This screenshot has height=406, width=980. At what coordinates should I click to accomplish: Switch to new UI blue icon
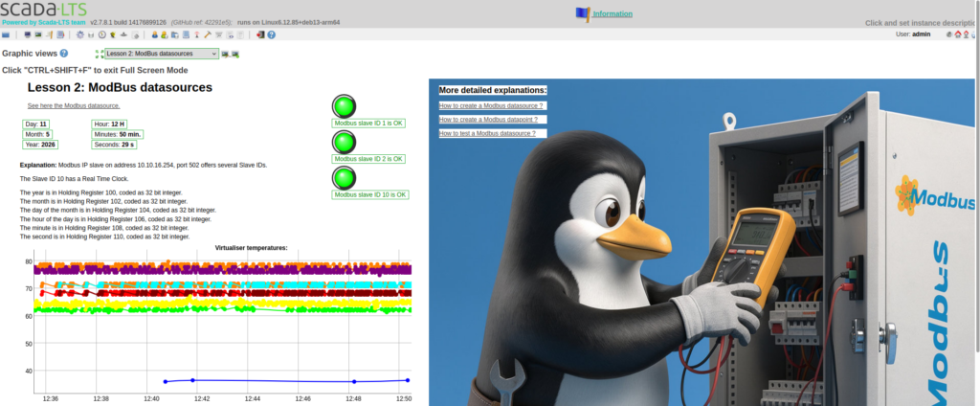(x=6, y=35)
